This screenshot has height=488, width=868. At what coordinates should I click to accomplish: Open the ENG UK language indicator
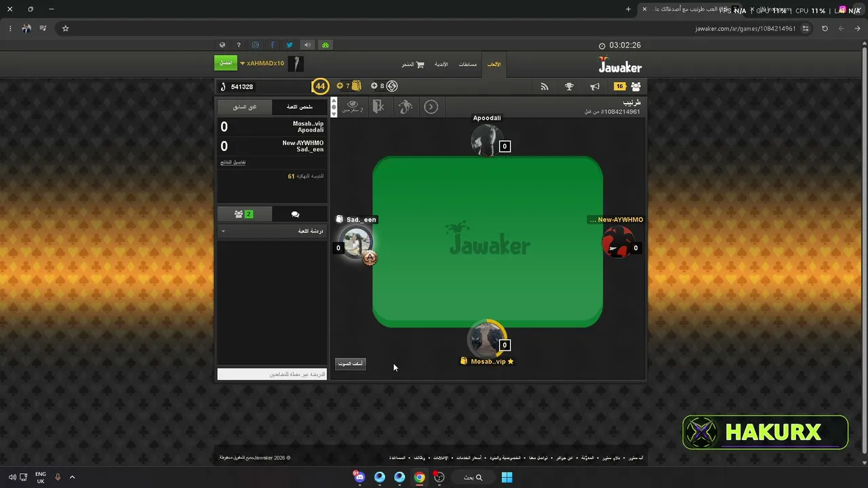point(41,477)
